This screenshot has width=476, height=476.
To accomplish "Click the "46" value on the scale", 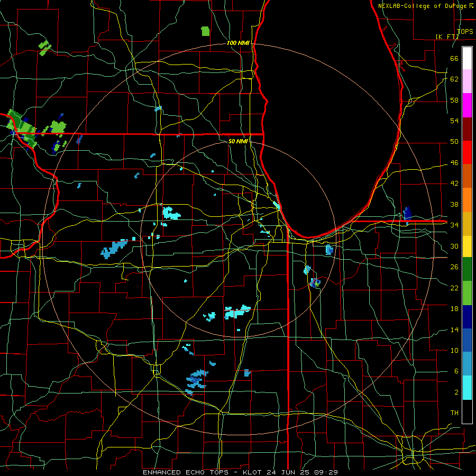I will pyautogui.click(x=454, y=163).
